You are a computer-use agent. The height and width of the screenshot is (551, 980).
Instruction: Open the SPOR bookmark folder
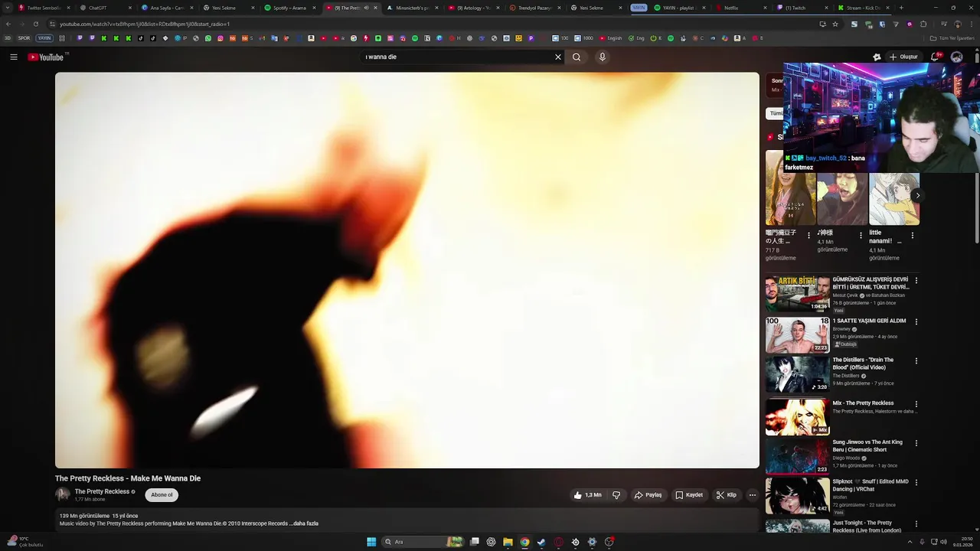[24, 38]
